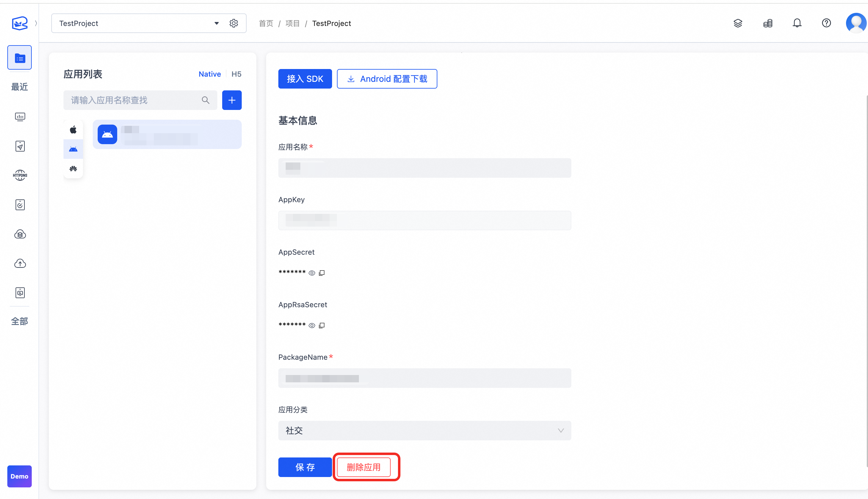
Task: Switch to the Native tab
Action: [210, 74]
